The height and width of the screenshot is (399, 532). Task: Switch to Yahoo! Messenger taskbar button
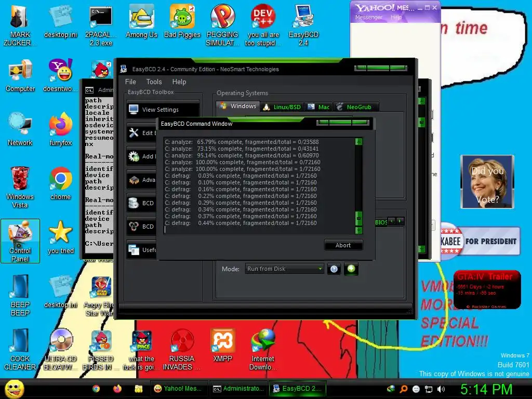(x=178, y=389)
